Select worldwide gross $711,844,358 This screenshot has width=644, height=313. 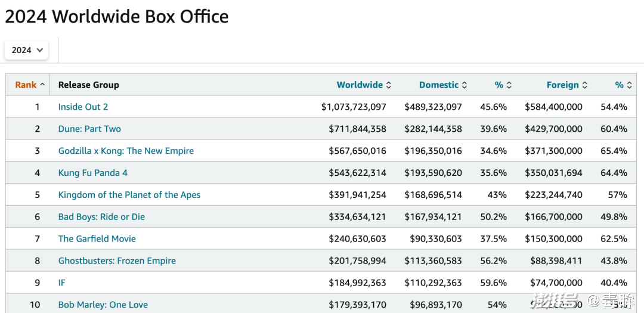[x=357, y=129]
